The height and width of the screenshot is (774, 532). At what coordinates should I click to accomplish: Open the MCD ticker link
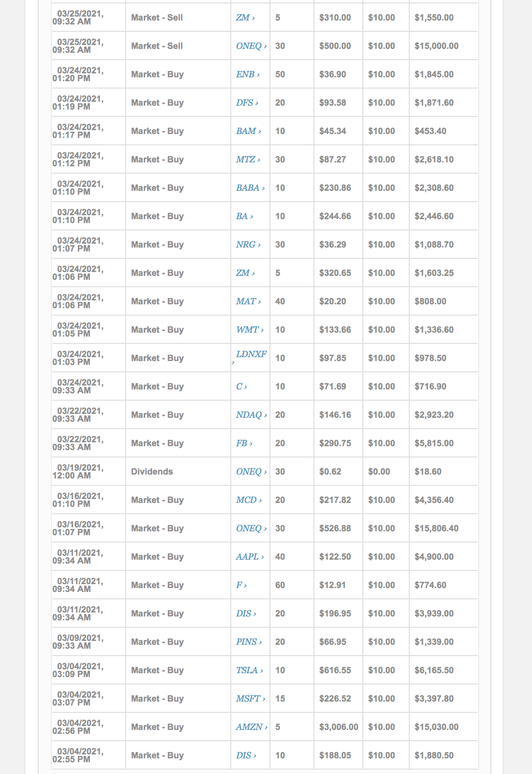coord(246,500)
